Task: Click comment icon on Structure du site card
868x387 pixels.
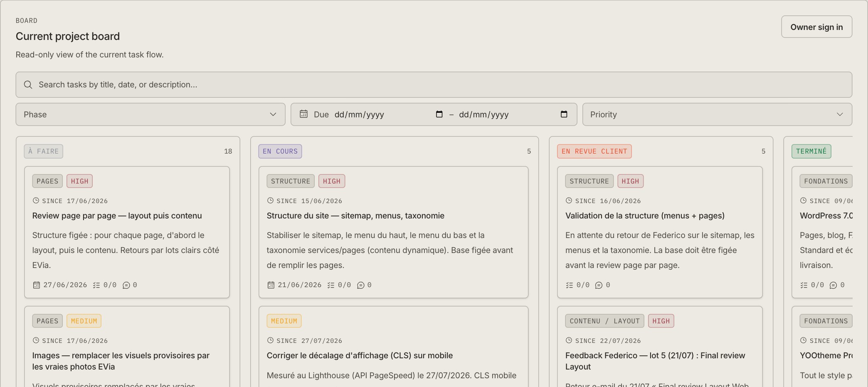Action: click(x=361, y=285)
